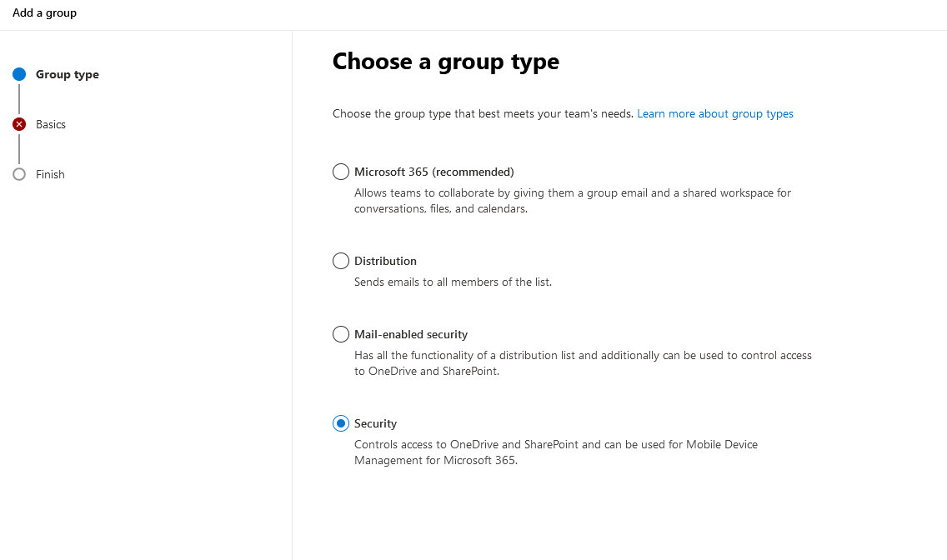Click the selected Security radio button
The width and height of the screenshot is (947, 560).
click(341, 423)
